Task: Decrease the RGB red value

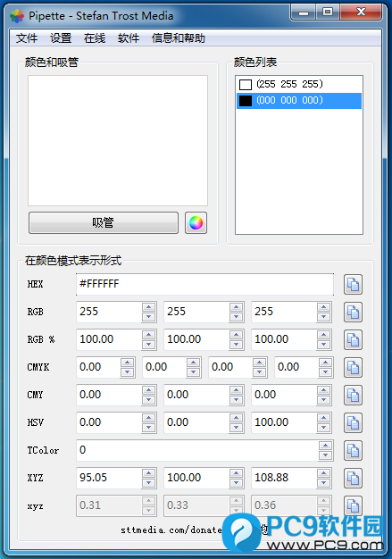Action: coord(148,317)
